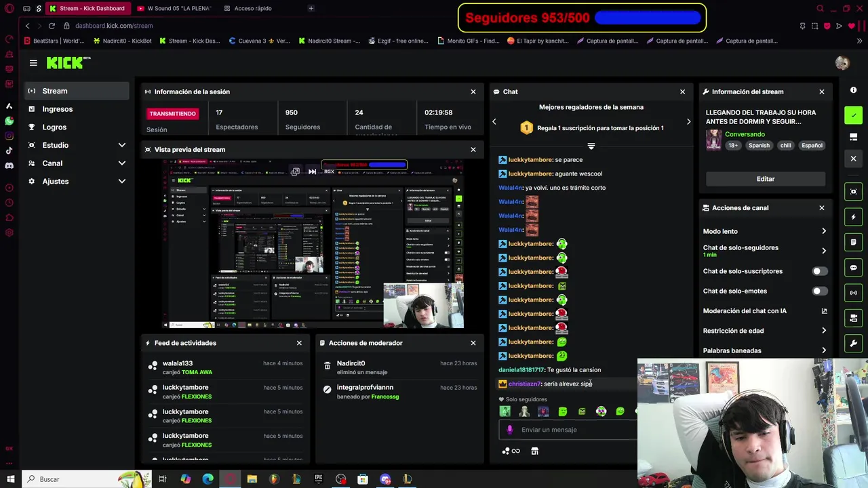Close the Acciones de moderador panel

click(x=473, y=343)
